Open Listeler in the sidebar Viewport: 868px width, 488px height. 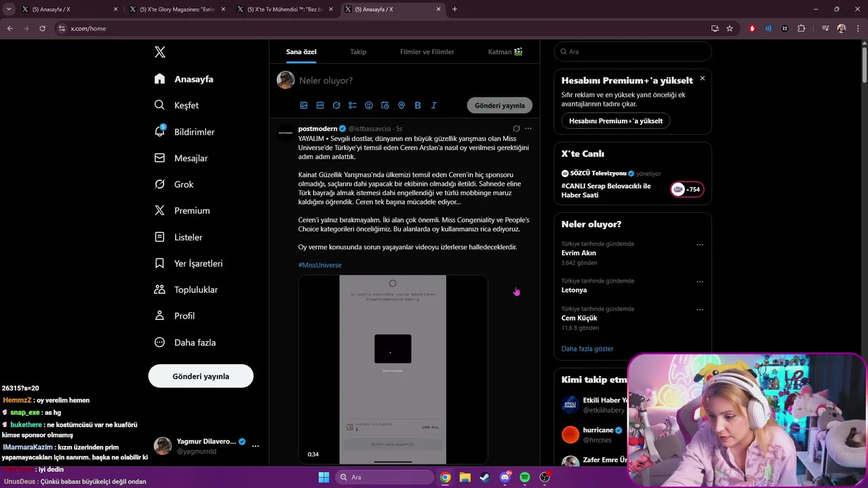click(x=178, y=237)
